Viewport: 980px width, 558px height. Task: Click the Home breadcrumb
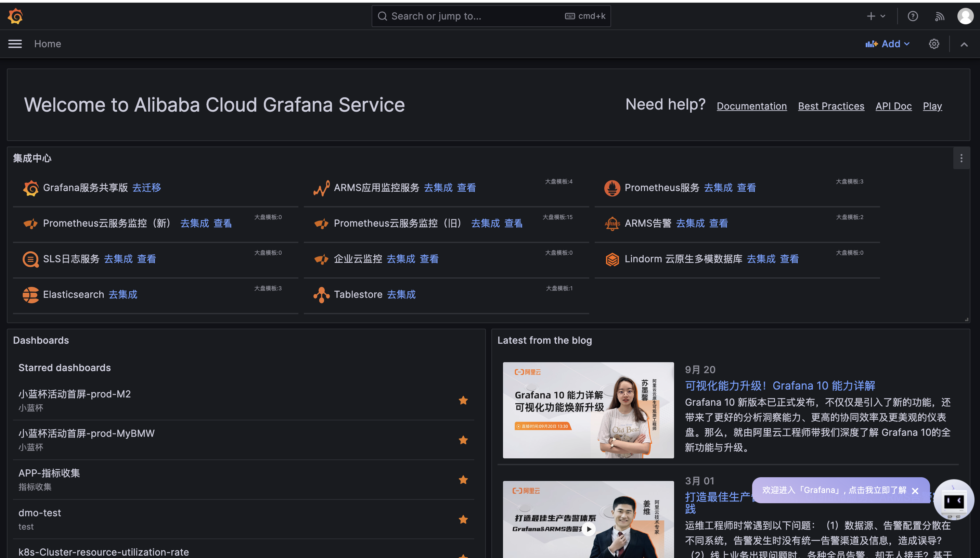coord(48,44)
